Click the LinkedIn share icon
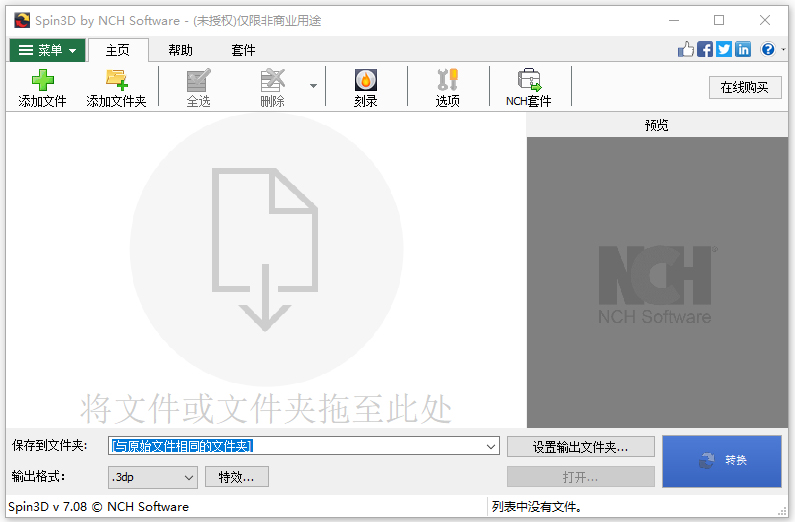Image resolution: width=795 pixels, height=522 pixels. (x=743, y=49)
